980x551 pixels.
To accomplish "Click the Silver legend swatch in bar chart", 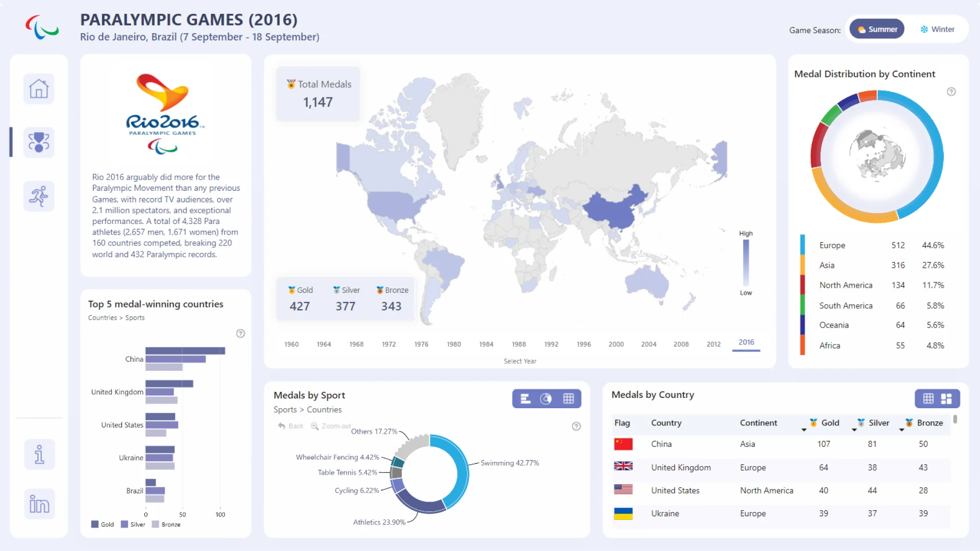I will pyautogui.click(x=125, y=524).
